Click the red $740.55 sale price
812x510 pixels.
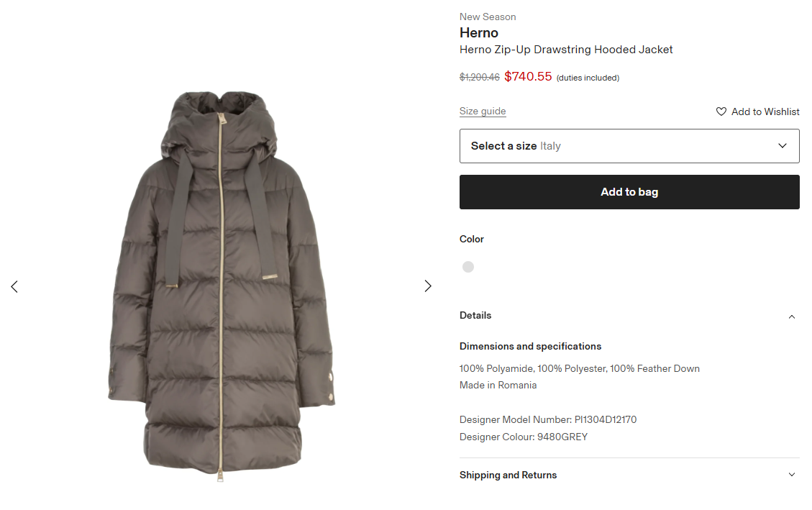tap(528, 76)
